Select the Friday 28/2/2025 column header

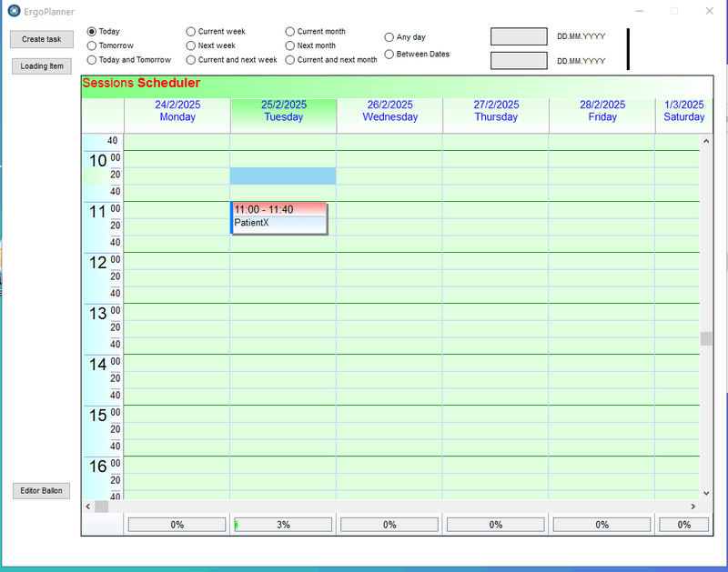tap(602, 111)
